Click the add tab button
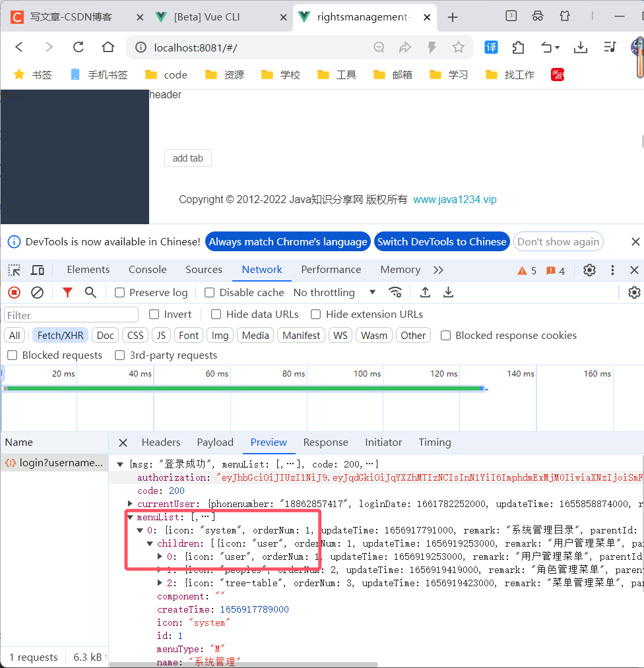 pos(188,158)
